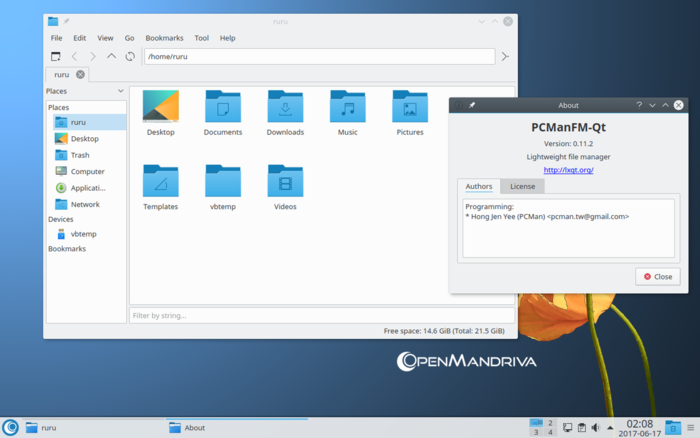
Task: Close the ruru tab via its X
Action: coord(80,75)
